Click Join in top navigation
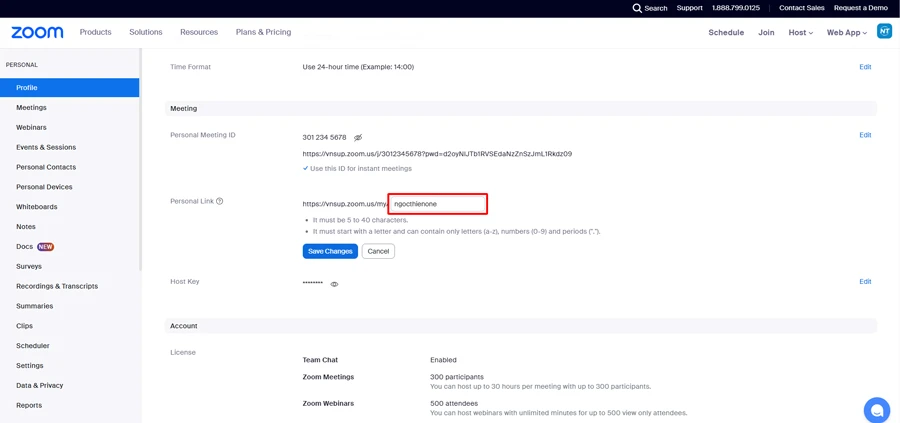Image resolution: width=900 pixels, height=423 pixels. 766,33
